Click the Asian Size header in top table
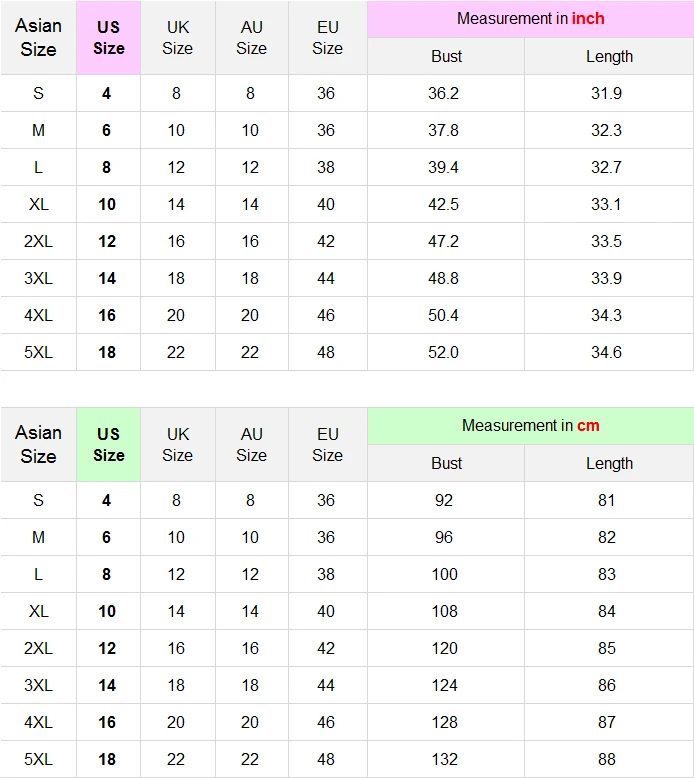Screen dimensions: 694x778 coord(38,38)
